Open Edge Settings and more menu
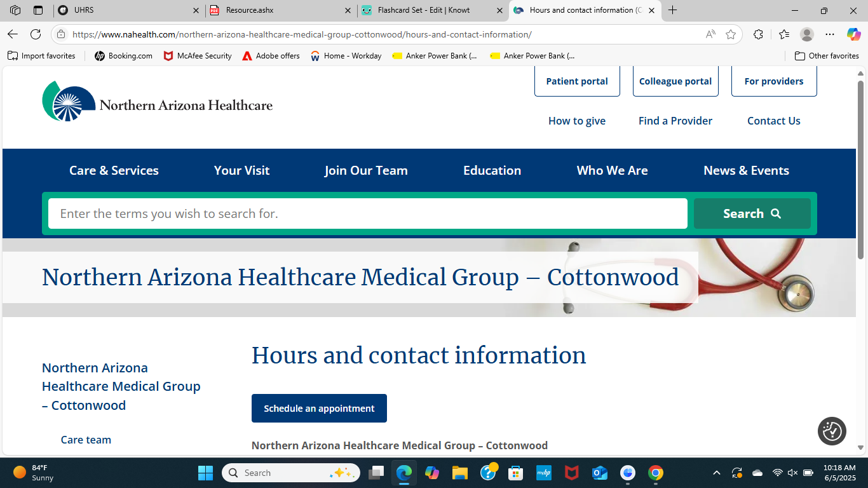Screen dimensions: 868x488 coord(830,34)
